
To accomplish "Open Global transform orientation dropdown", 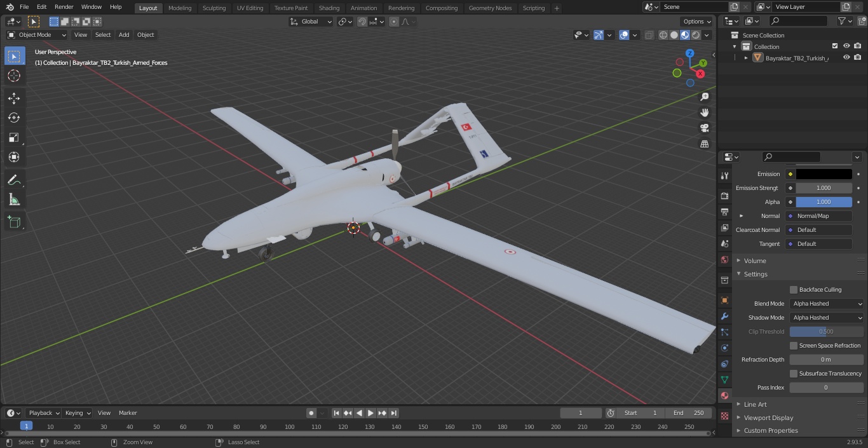I will [311, 22].
